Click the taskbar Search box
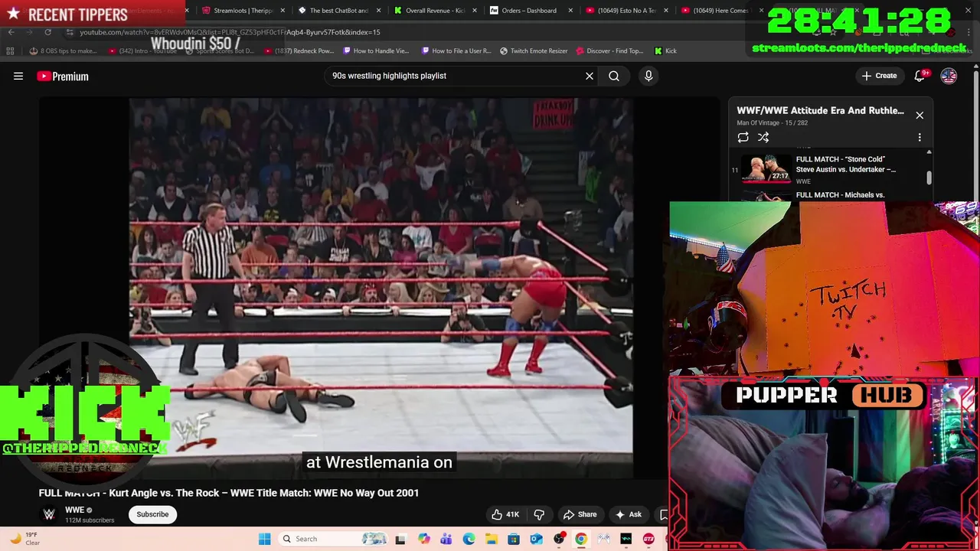The width and height of the screenshot is (980, 551). (334, 539)
